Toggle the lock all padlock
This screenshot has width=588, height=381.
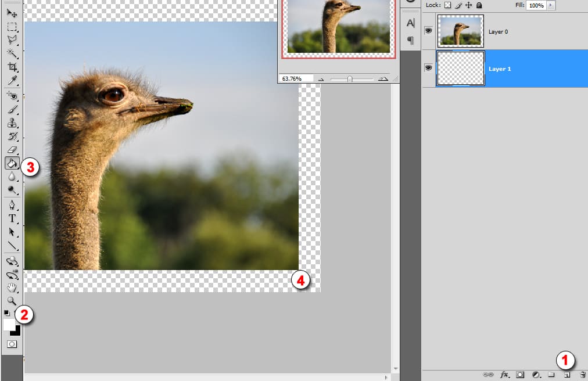478,5
